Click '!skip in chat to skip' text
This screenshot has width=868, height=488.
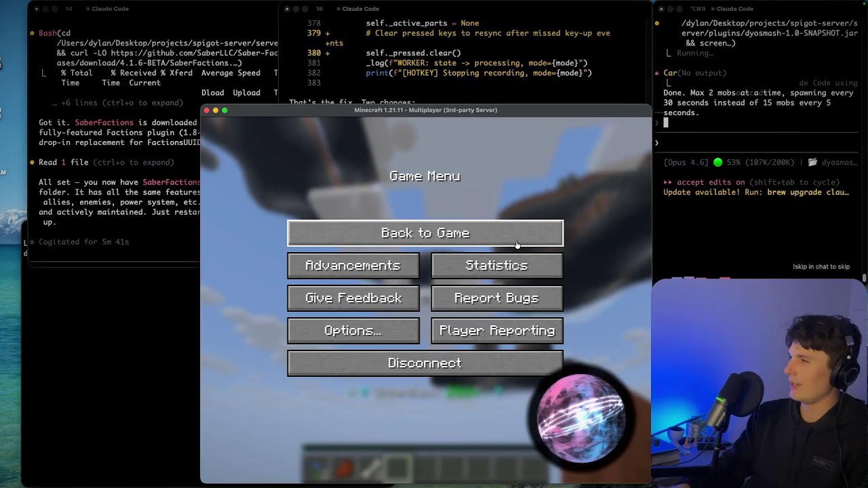pyautogui.click(x=821, y=267)
